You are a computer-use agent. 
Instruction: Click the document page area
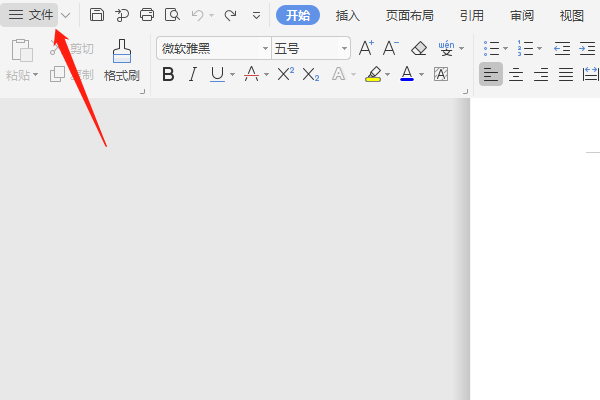click(x=535, y=249)
